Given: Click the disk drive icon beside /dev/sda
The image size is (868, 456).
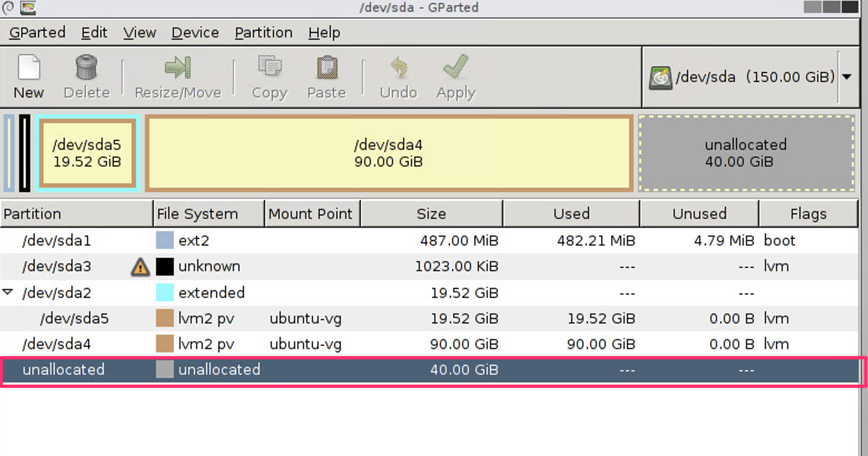Looking at the screenshot, I should point(660,76).
